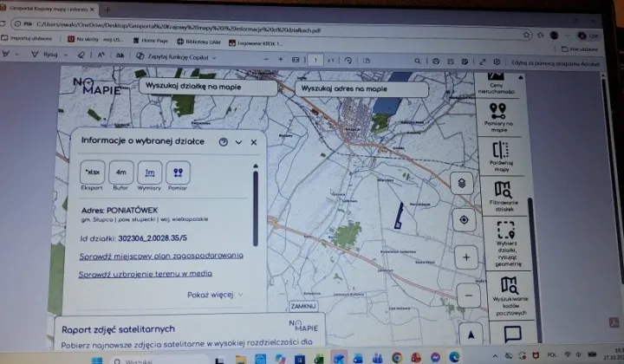This screenshot has width=624, height=364.
Task: Collapse the Informacje o wybranej działce panel
Action: (238, 142)
